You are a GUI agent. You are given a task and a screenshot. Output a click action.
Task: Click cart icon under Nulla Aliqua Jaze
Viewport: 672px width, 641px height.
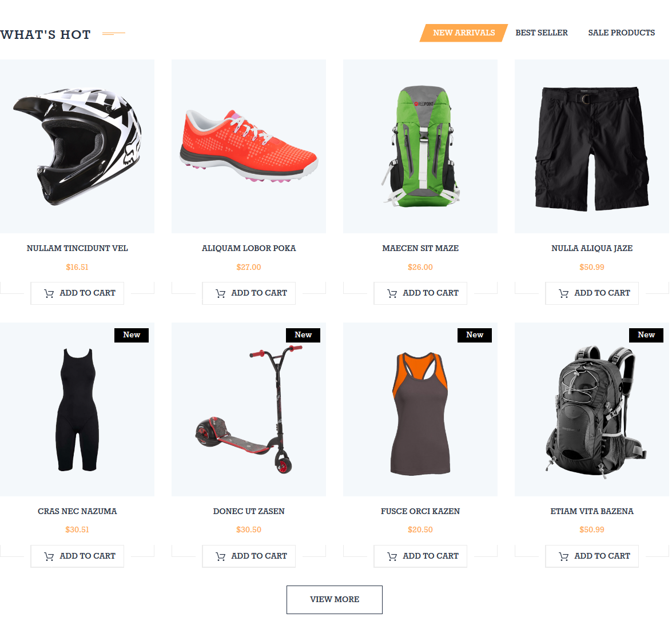tap(563, 293)
